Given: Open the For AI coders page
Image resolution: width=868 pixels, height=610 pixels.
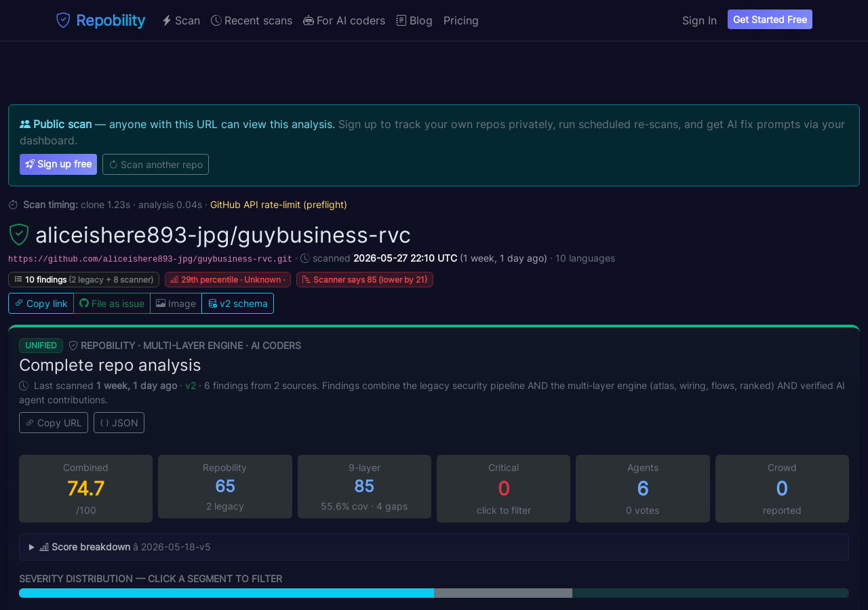Looking at the screenshot, I should [344, 20].
